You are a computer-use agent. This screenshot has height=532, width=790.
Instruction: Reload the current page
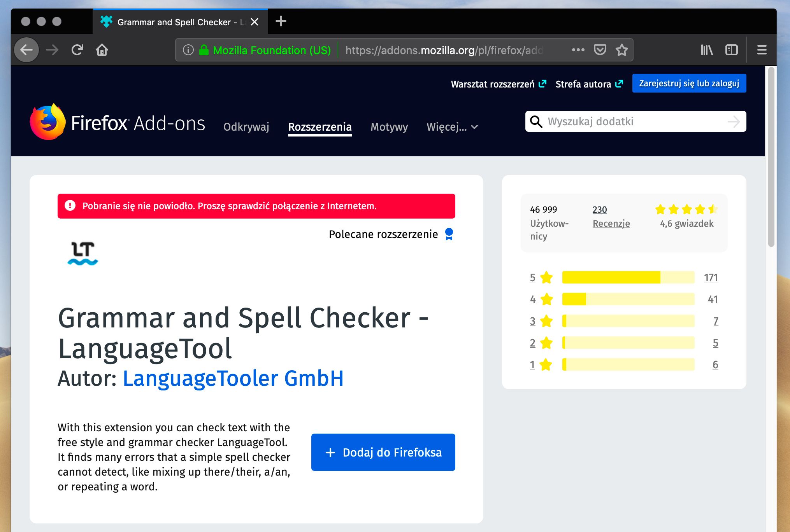pyautogui.click(x=77, y=50)
